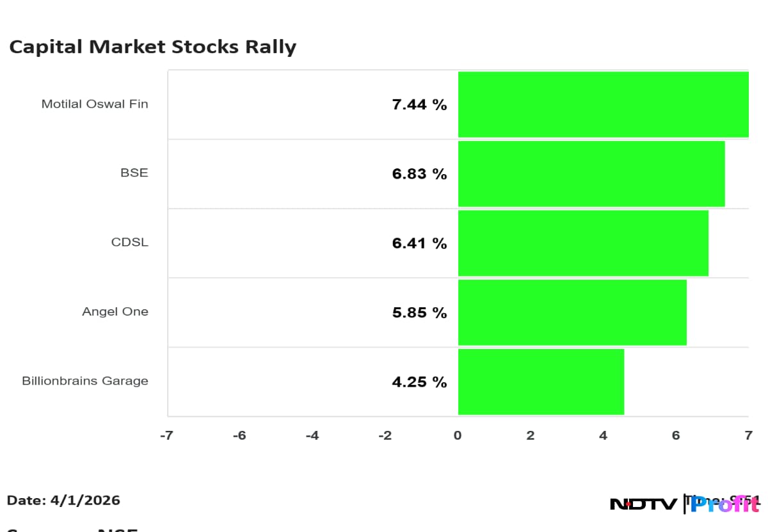Click the 5.85 % value label

coord(419,312)
